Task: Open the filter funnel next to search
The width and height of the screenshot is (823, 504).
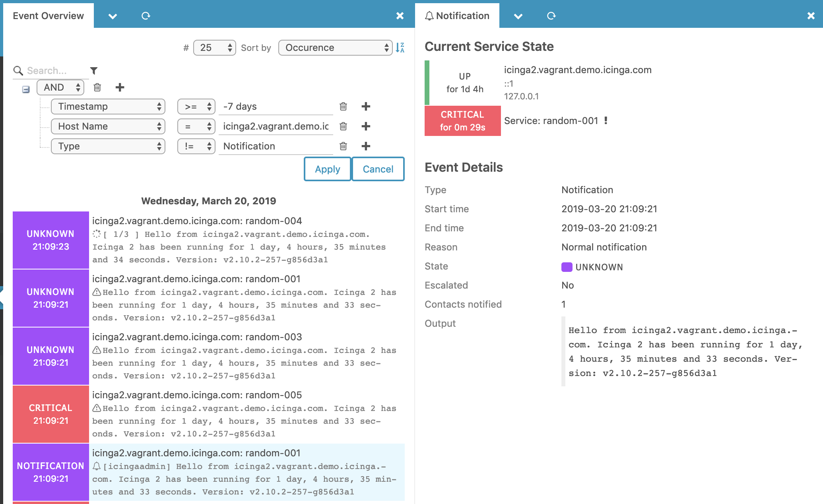Action: 93,70
